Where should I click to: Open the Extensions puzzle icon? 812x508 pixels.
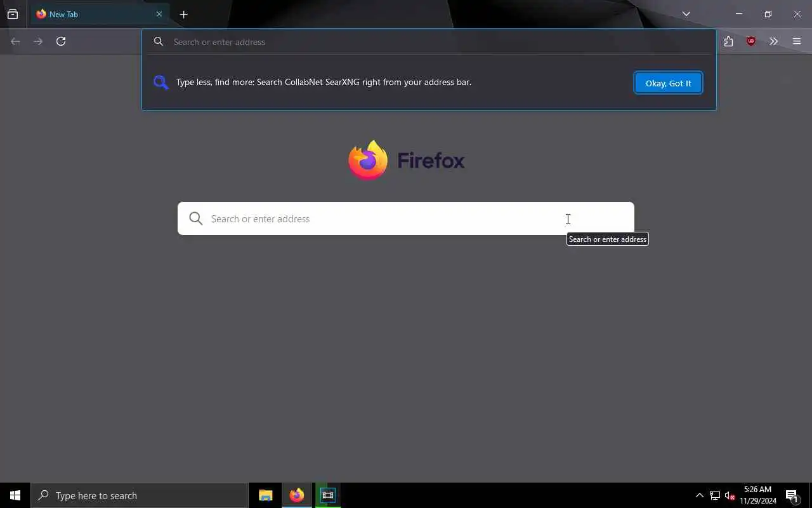pos(728,41)
